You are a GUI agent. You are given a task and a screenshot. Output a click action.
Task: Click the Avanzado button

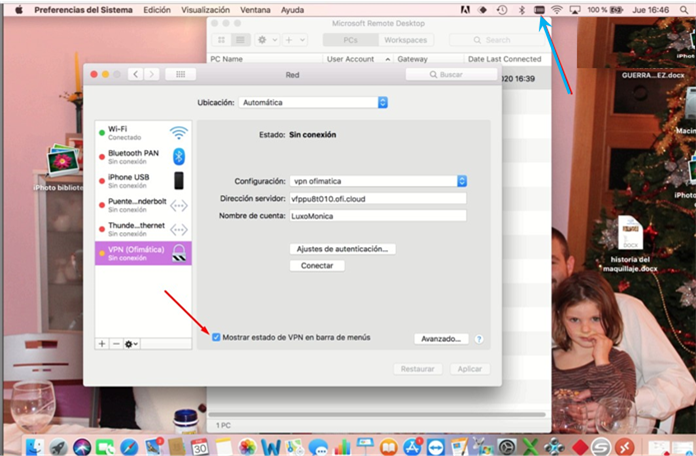(441, 339)
